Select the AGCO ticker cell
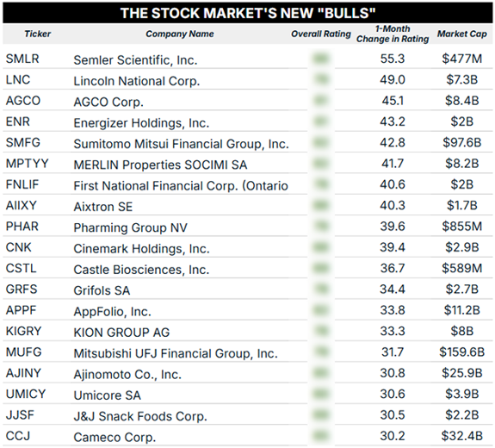This screenshot has width=495, height=448. click(x=23, y=101)
